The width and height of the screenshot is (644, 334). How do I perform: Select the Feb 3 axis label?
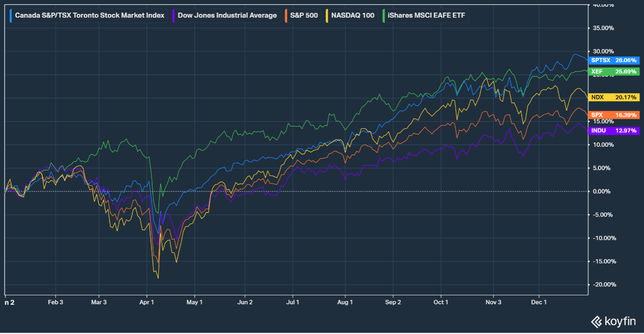pos(55,302)
